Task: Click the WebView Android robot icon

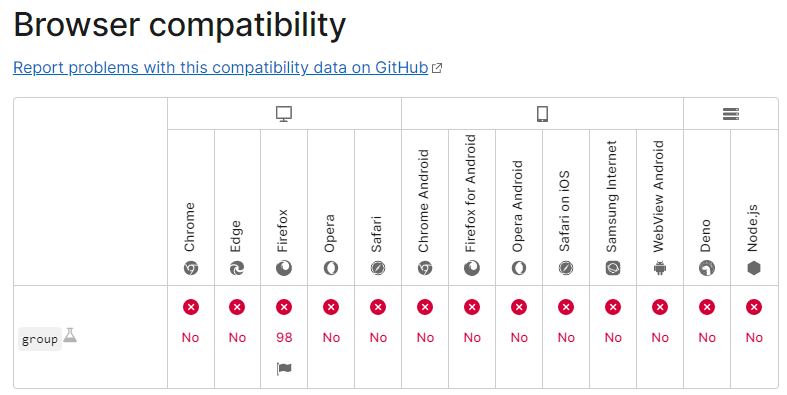Action: point(660,269)
